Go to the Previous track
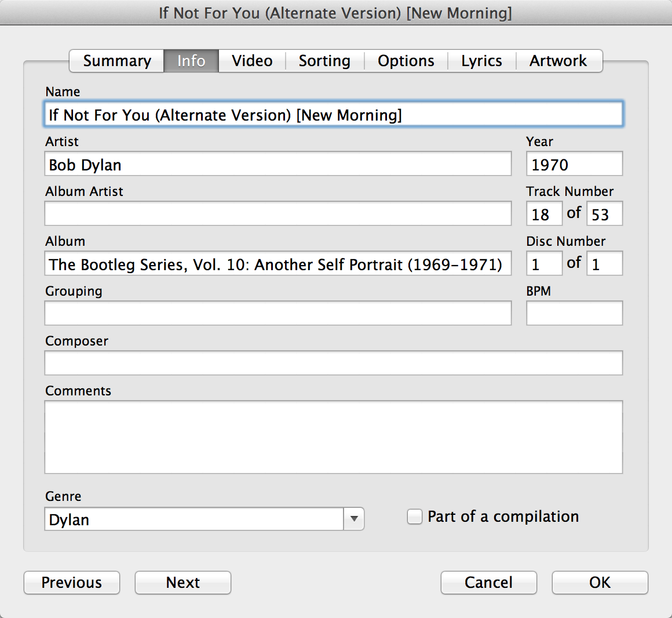This screenshot has width=672, height=618. click(72, 583)
